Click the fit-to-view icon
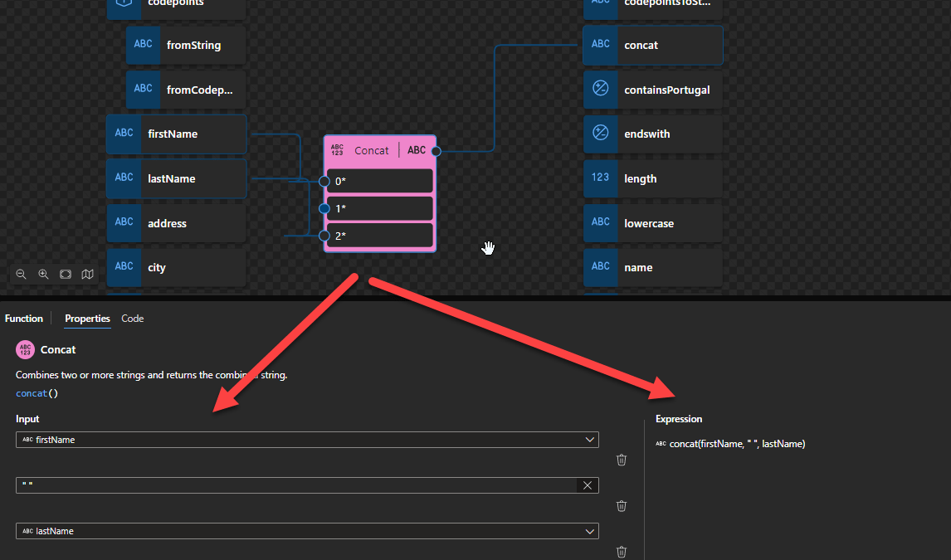Image resolution: width=951 pixels, height=560 pixels. pos(66,274)
